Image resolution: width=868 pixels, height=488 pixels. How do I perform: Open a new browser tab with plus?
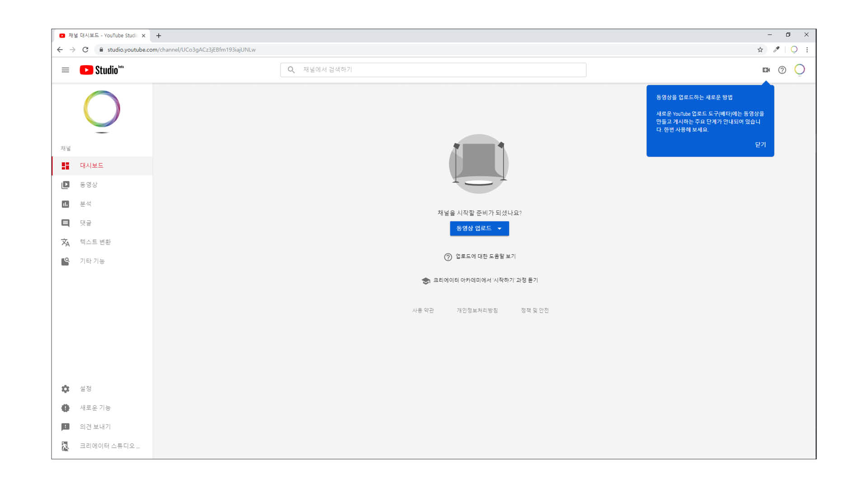pos(159,36)
